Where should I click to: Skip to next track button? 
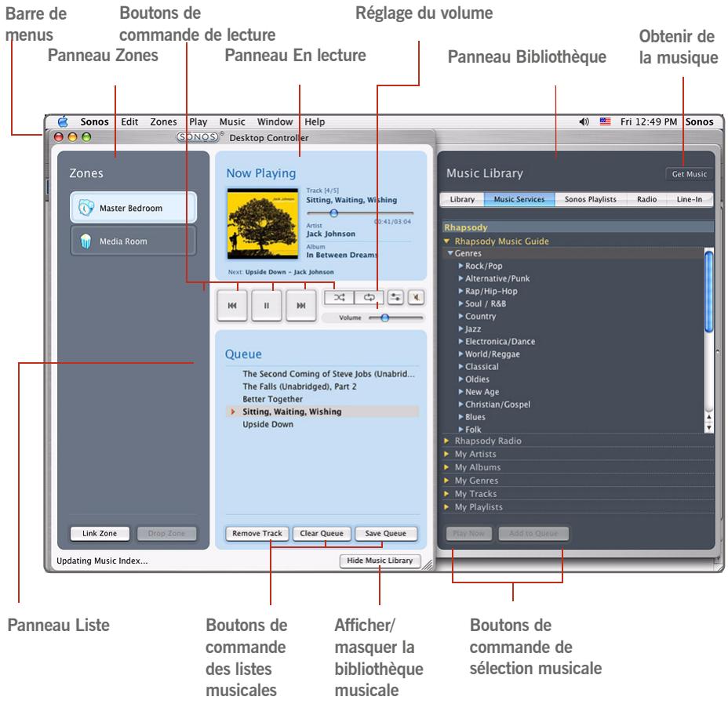(301, 306)
